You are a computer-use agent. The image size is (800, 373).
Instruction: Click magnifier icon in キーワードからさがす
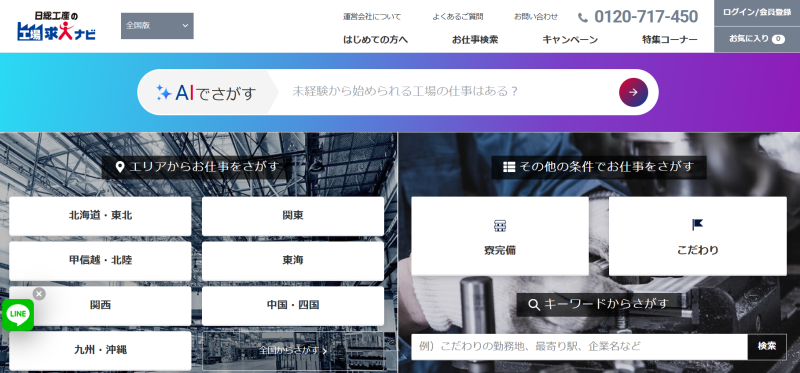(534, 305)
